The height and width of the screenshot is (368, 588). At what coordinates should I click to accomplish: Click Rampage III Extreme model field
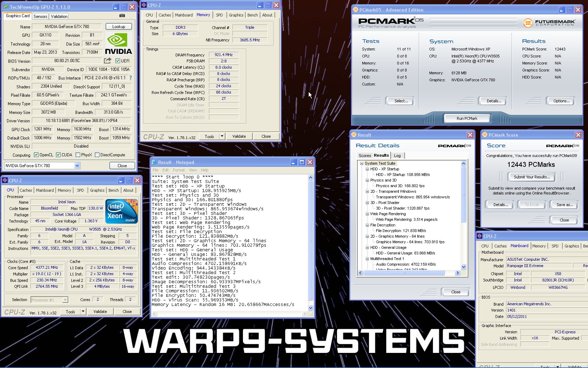point(539,266)
